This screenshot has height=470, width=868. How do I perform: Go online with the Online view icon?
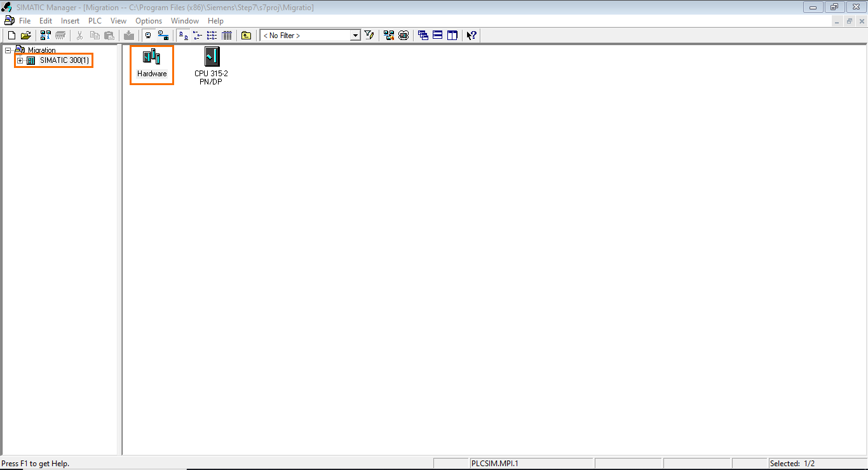163,35
